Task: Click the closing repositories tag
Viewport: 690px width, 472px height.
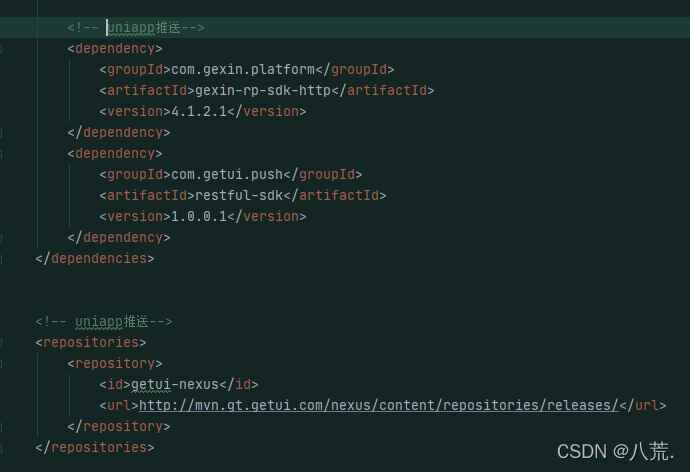Action: coord(95,447)
